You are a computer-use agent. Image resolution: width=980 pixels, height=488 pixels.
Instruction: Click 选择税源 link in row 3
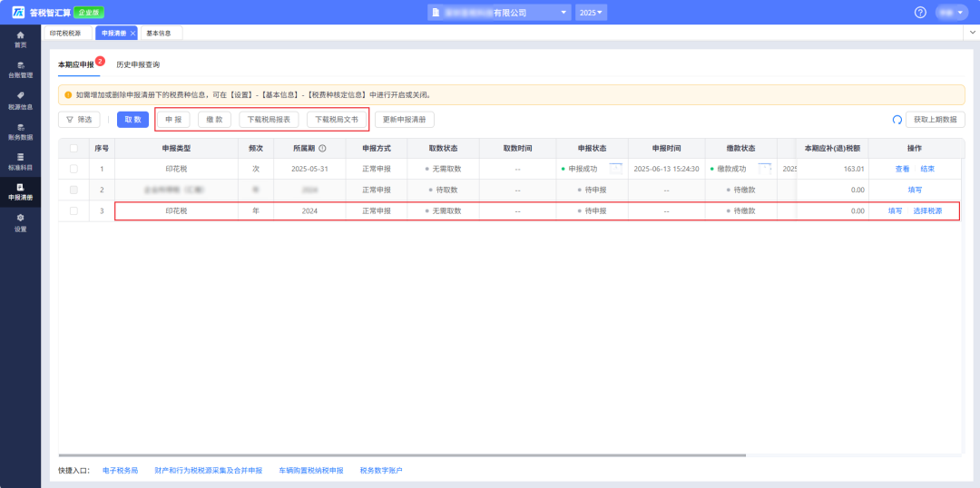(927, 211)
